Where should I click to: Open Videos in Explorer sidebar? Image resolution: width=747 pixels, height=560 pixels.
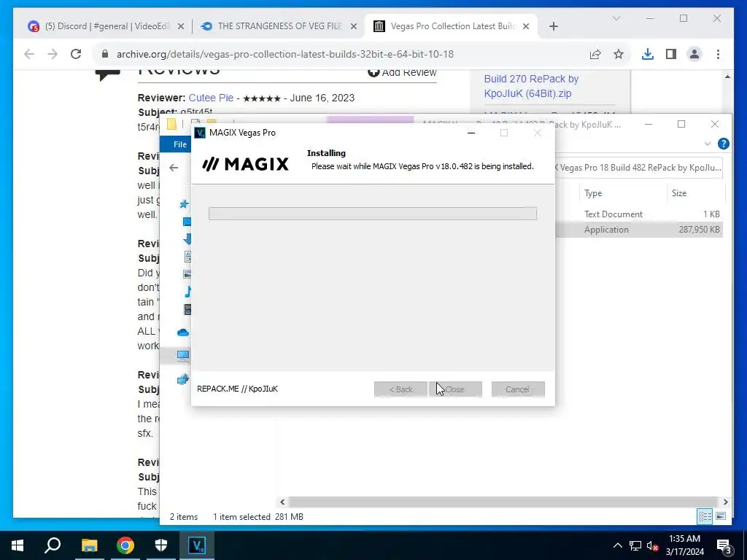(187, 309)
